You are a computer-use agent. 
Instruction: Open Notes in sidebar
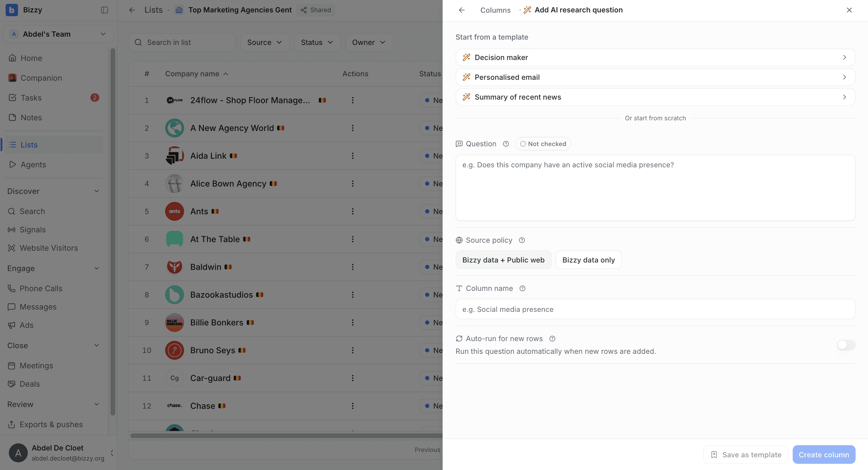[54, 118]
